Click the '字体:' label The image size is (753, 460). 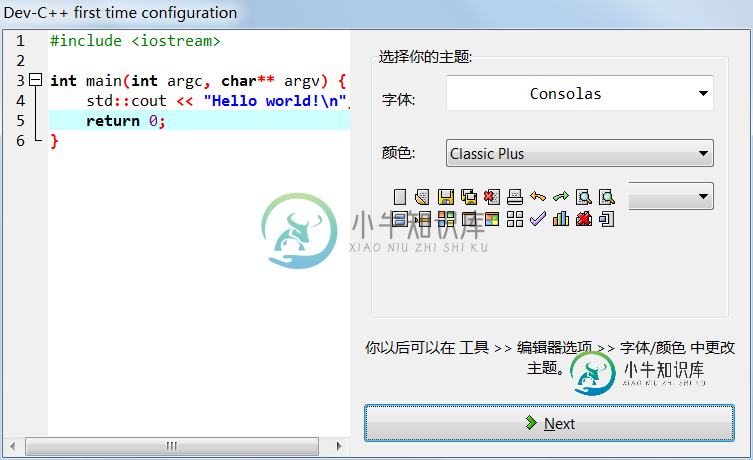pos(398,100)
